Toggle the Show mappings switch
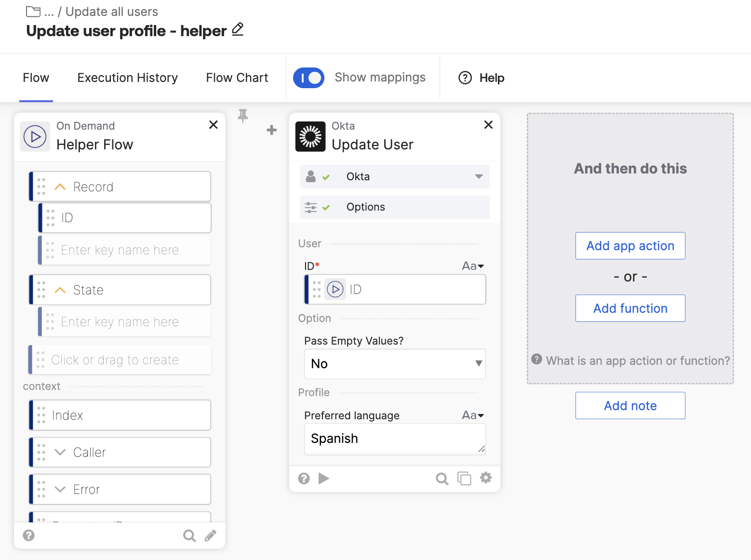 [x=309, y=78]
